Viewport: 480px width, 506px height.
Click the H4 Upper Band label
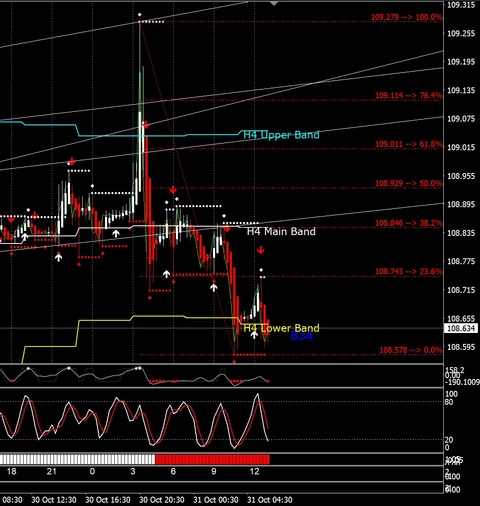point(281,135)
